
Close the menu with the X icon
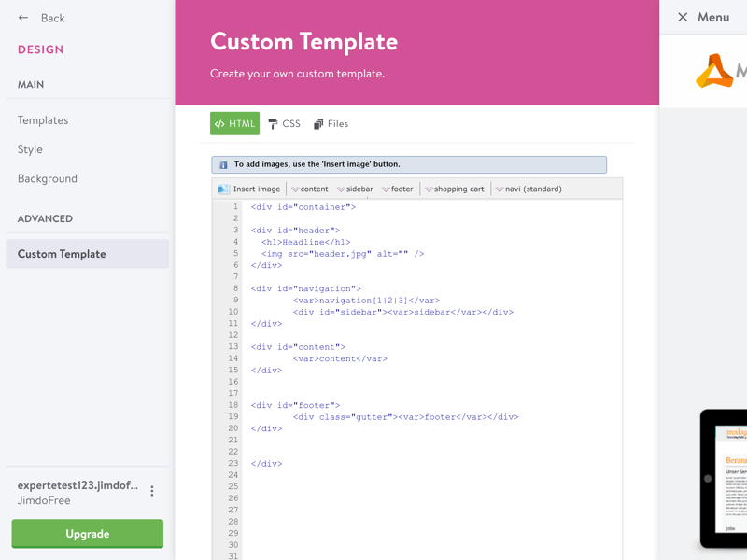(x=683, y=17)
